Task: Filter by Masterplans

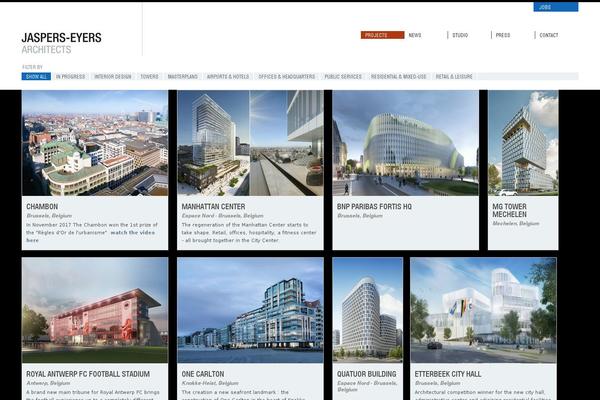Action: tap(183, 77)
